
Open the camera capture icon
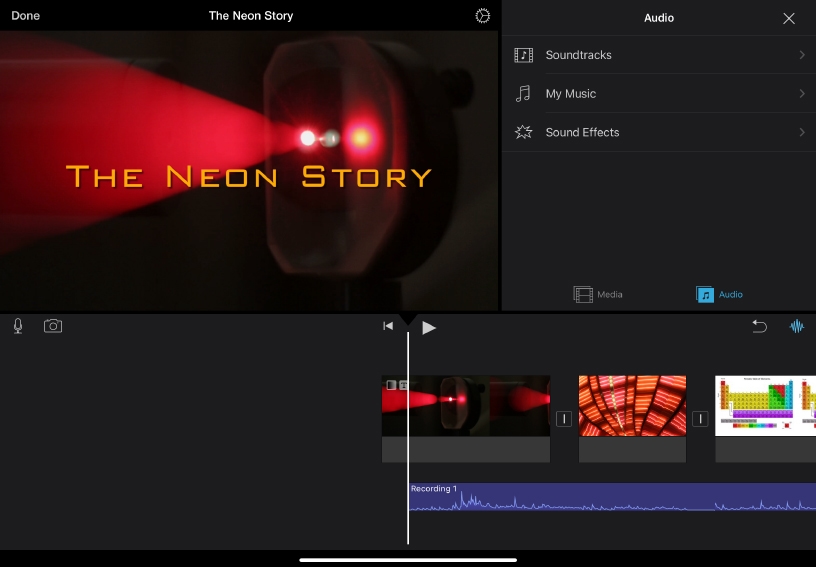pyautogui.click(x=53, y=326)
